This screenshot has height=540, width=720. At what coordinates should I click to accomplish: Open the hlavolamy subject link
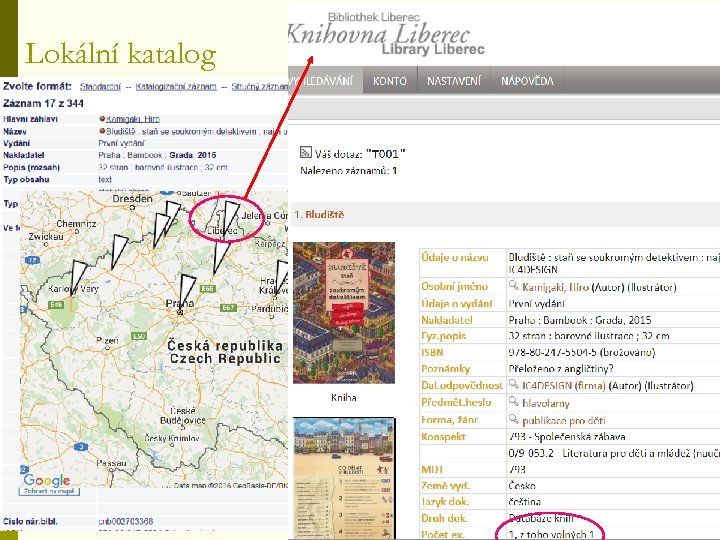point(546,403)
